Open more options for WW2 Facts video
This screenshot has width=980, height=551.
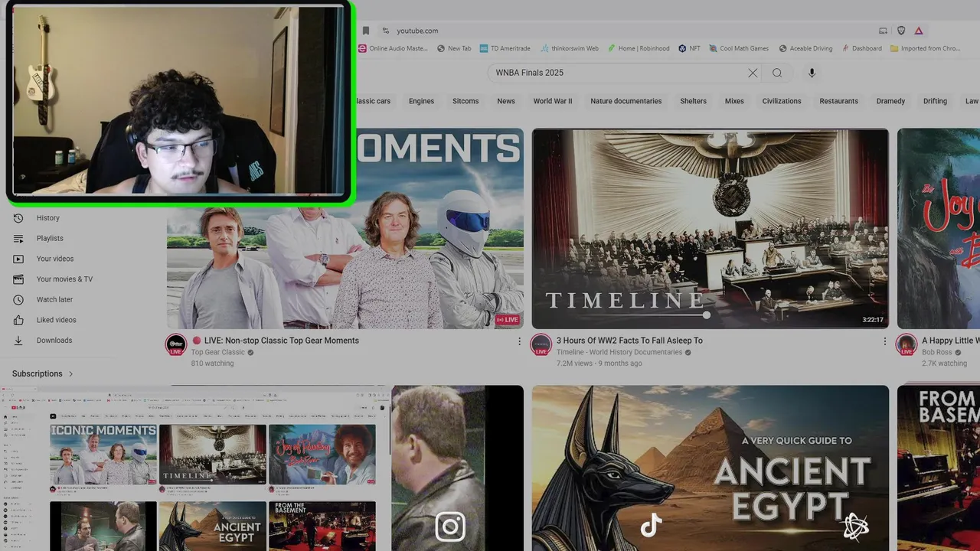pyautogui.click(x=884, y=341)
